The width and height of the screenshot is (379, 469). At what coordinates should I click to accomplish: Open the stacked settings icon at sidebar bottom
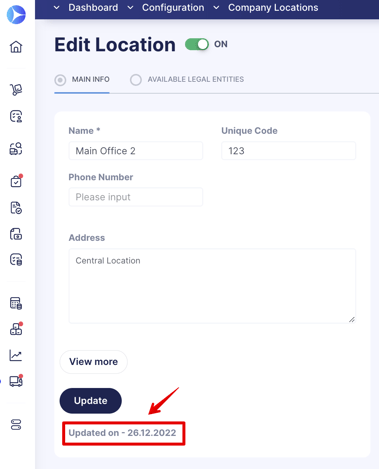tap(16, 425)
